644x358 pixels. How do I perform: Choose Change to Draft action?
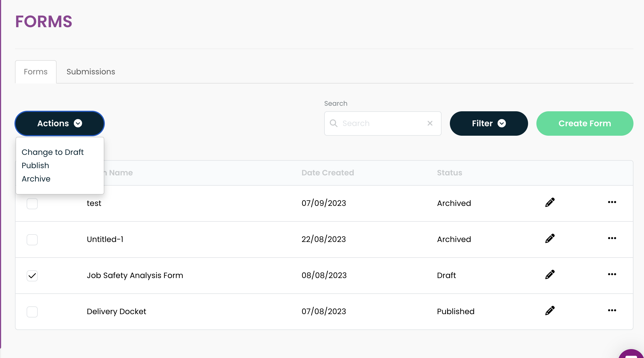coord(53,152)
